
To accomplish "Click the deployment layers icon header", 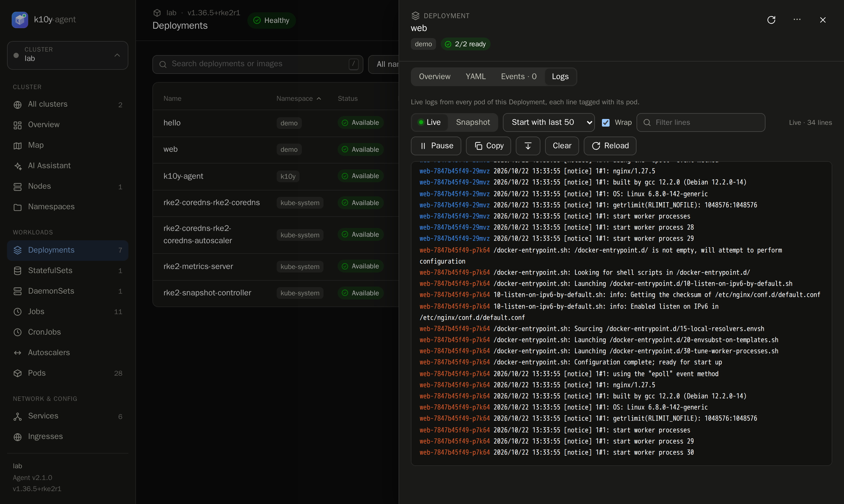I will (415, 16).
